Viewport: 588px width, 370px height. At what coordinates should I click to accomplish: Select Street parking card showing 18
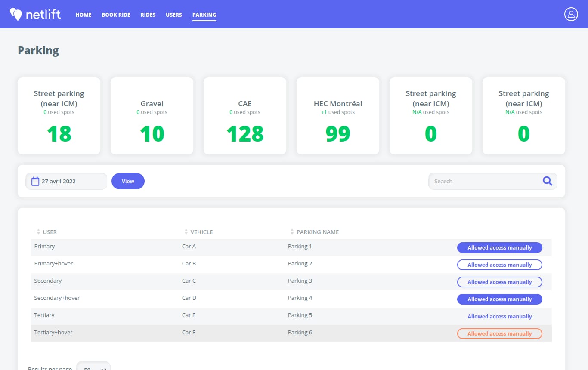(x=59, y=116)
